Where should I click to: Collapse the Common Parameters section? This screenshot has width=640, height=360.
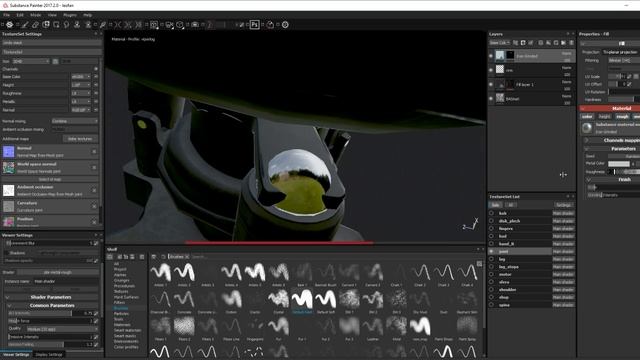point(10,305)
